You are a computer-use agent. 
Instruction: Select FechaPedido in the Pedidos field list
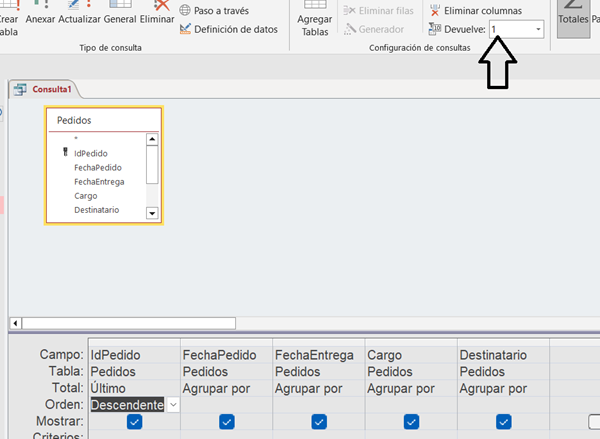pyautogui.click(x=97, y=168)
